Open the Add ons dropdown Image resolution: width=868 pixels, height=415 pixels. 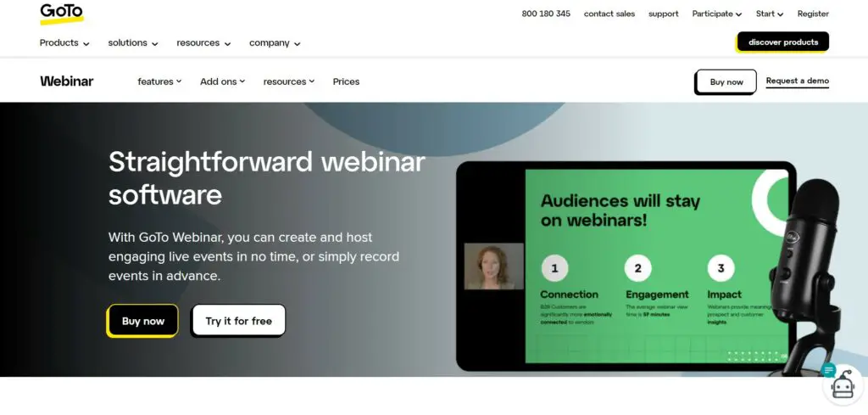pos(223,81)
